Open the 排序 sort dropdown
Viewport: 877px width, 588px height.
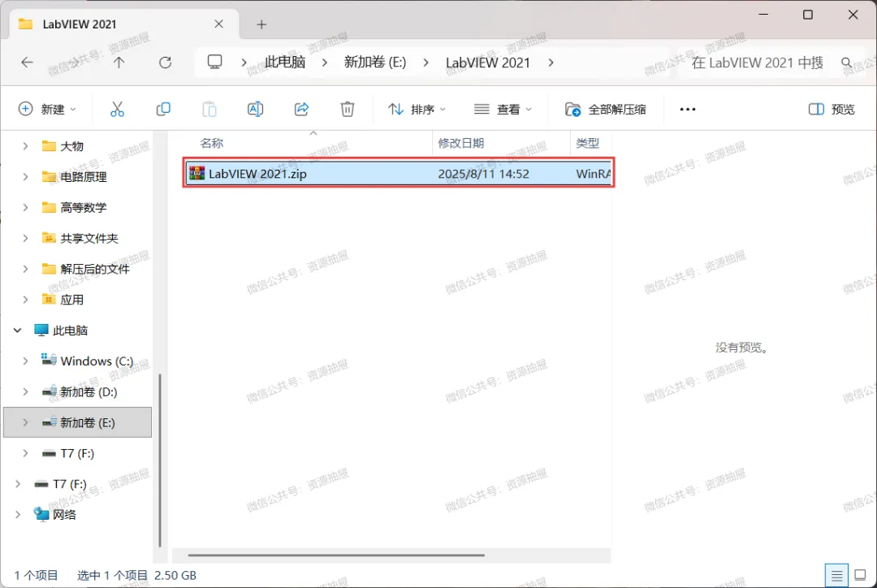tap(417, 109)
